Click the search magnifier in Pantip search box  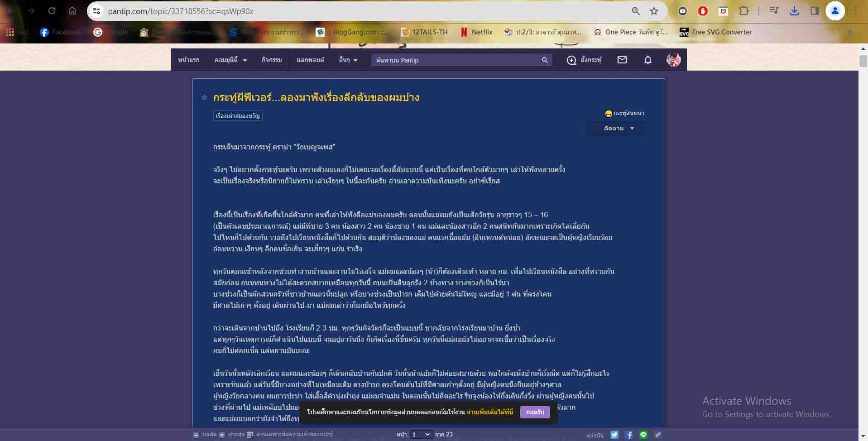click(545, 60)
